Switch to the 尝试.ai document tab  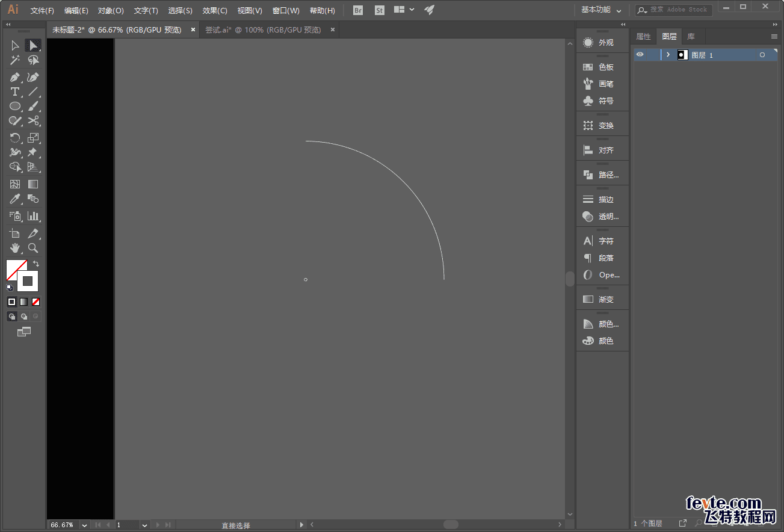coord(263,29)
